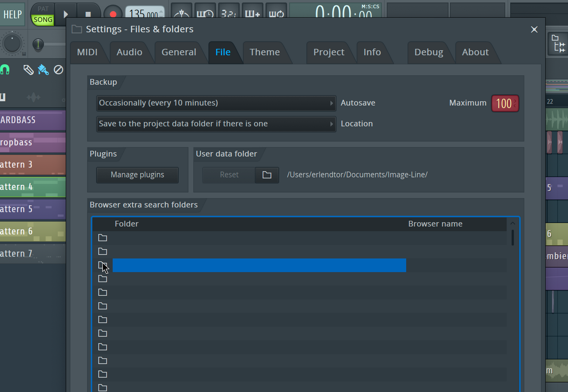Click the folder icon next to Reset
Screen dimensions: 568x392
click(267, 175)
